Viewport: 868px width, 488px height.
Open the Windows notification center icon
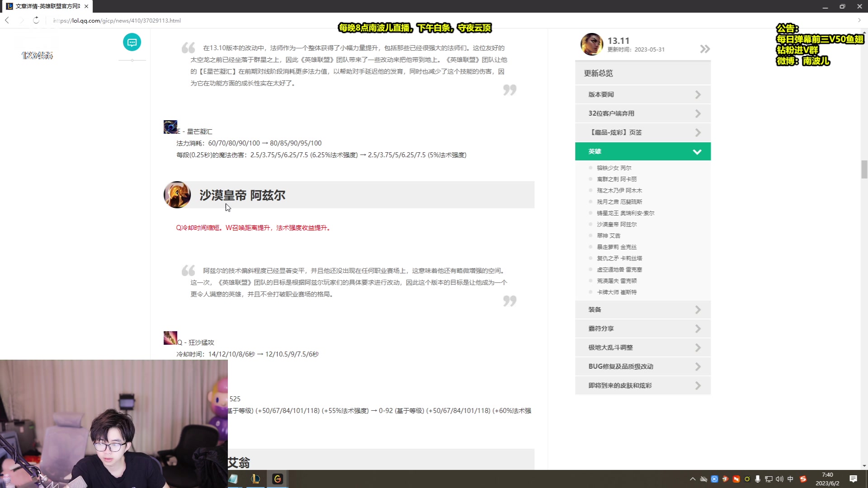pyautogui.click(x=854, y=479)
